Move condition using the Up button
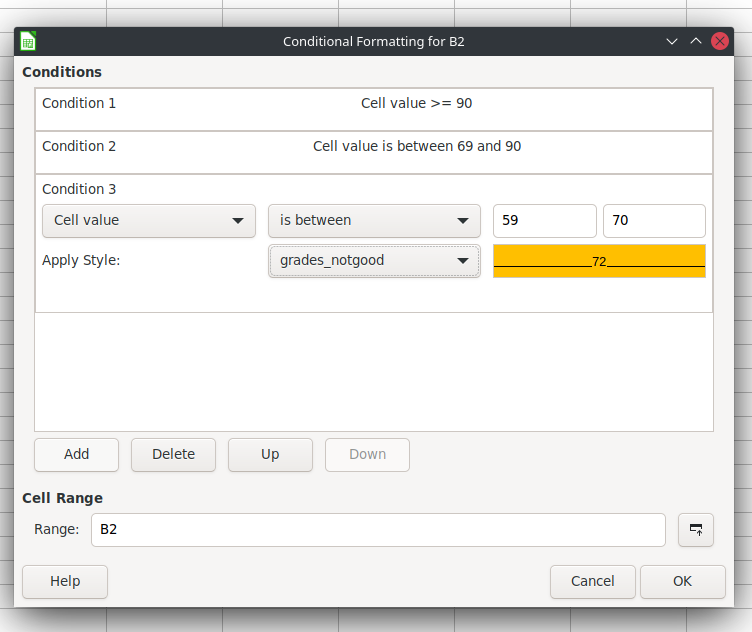 tap(270, 455)
